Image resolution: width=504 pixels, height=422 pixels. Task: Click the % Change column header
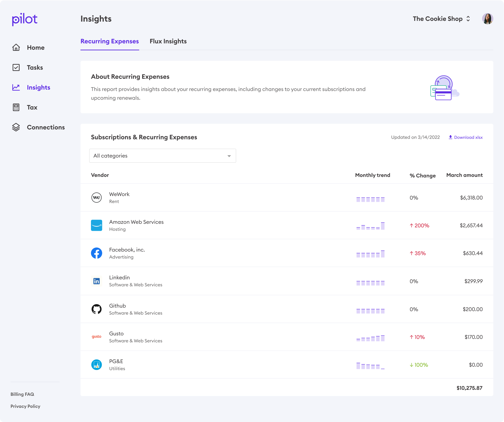(x=423, y=175)
